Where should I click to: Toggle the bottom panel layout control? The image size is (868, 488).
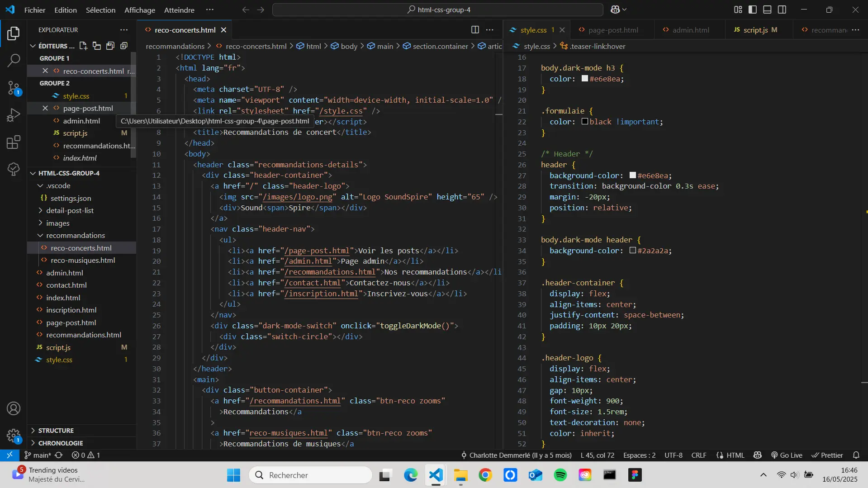point(767,9)
